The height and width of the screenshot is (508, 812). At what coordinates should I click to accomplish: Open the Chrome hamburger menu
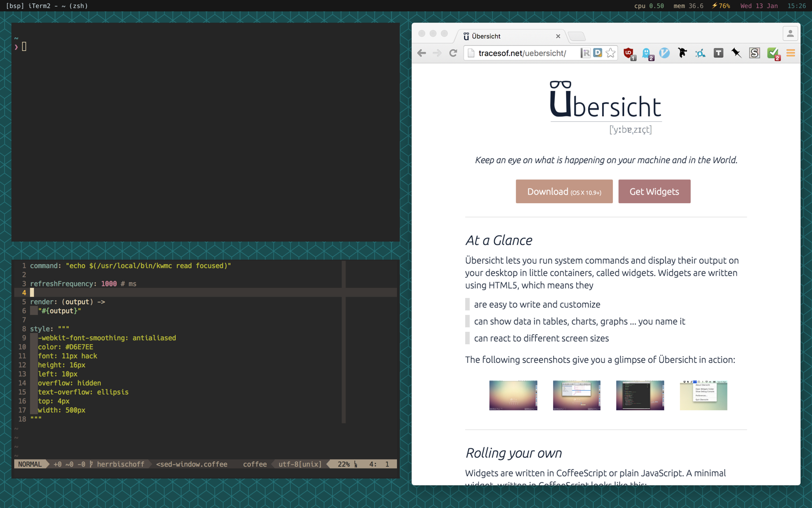coord(791,53)
